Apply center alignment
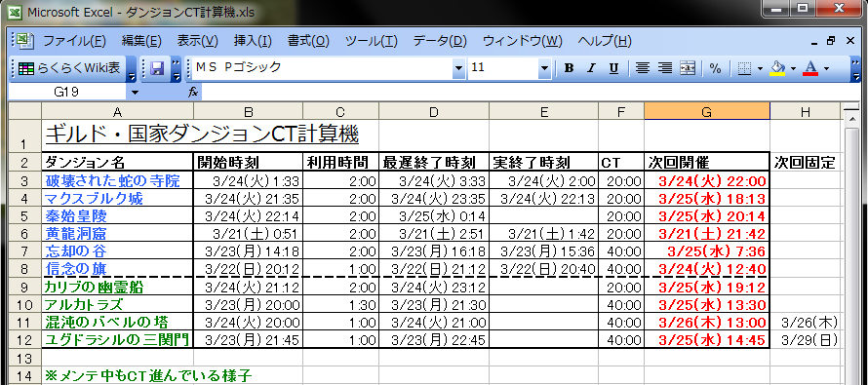Image resolution: width=868 pixels, height=385 pixels. click(x=642, y=68)
